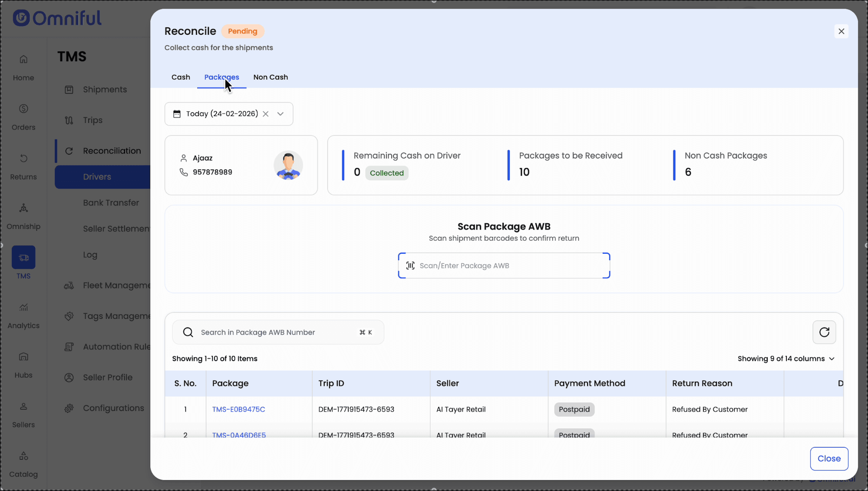Open the Analytics sidebar icon
868x491 pixels.
click(23, 308)
